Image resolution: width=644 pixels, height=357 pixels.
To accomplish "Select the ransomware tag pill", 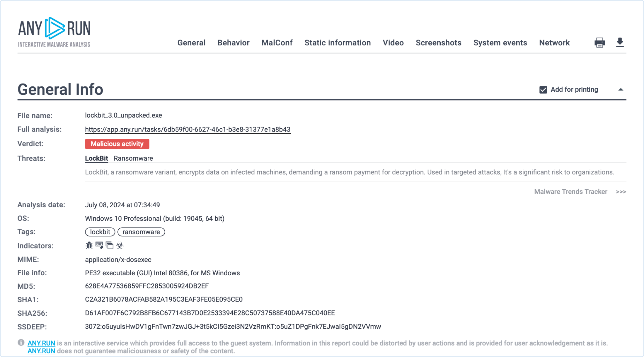I will [141, 232].
